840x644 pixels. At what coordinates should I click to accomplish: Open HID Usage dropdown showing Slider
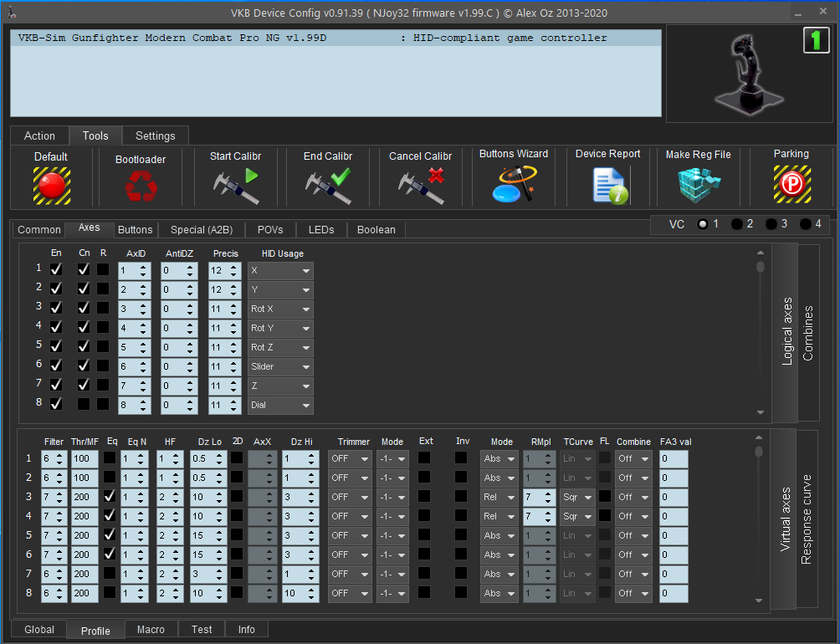280,366
